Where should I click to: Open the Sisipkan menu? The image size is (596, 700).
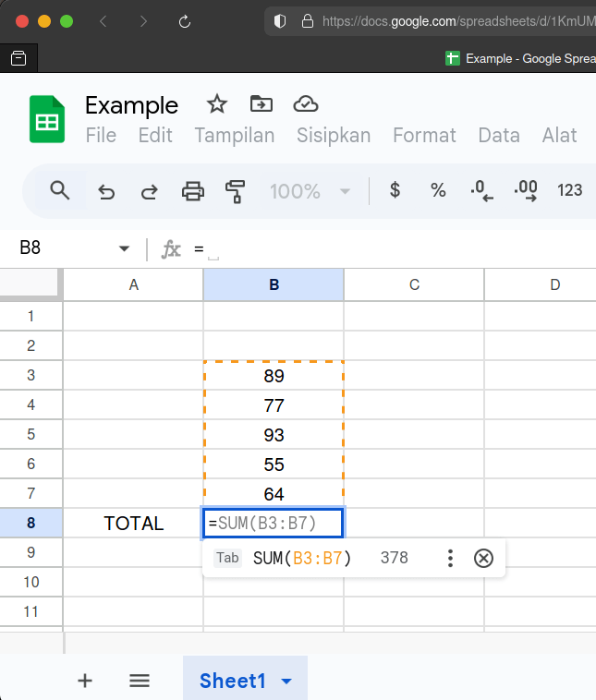point(334,135)
